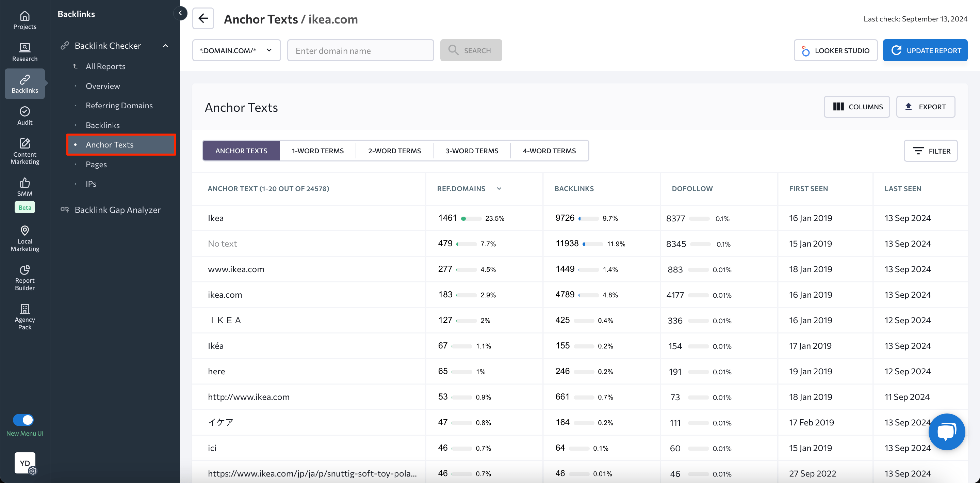Open Content Marketing section

(25, 151)
